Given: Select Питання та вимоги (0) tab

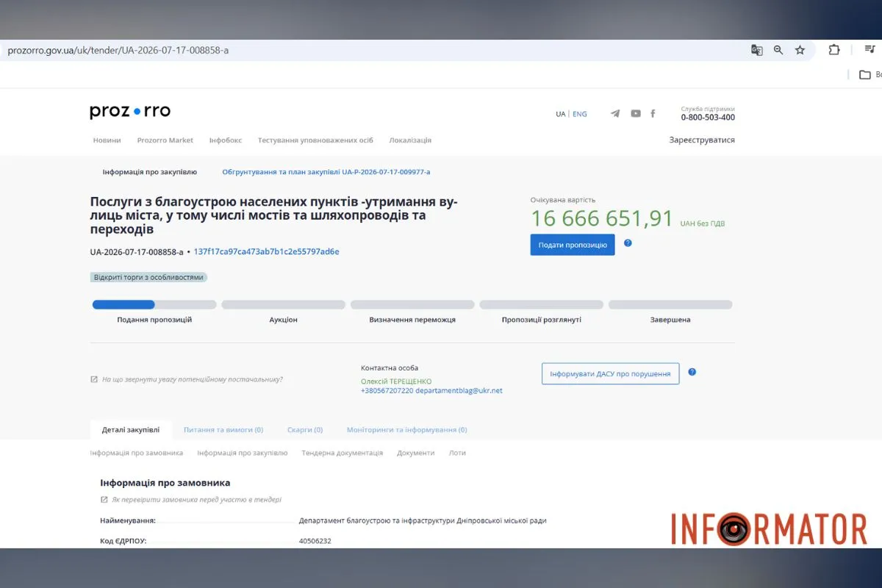Looking at the screenshot, I should click(x=223, y=430).
